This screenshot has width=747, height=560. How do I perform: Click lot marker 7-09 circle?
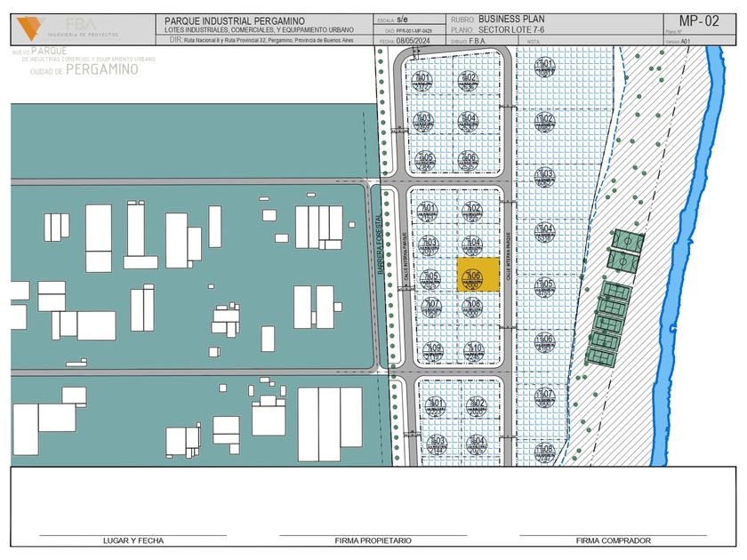tap(433, 350)
